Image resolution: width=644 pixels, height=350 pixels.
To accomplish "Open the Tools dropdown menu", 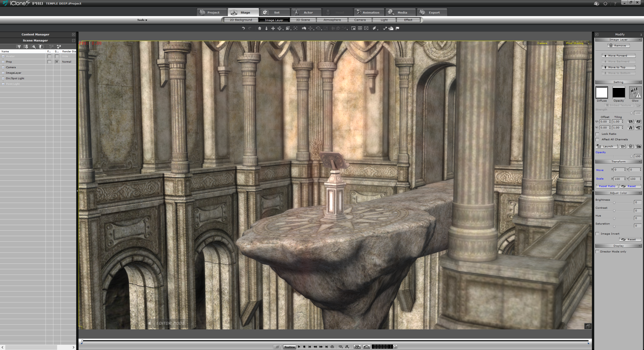I will [142, 20].
